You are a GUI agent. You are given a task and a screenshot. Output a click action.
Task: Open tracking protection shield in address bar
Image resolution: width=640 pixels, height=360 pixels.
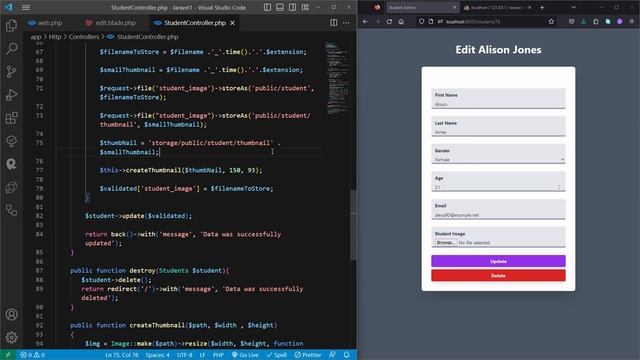[x=421, y=22]
